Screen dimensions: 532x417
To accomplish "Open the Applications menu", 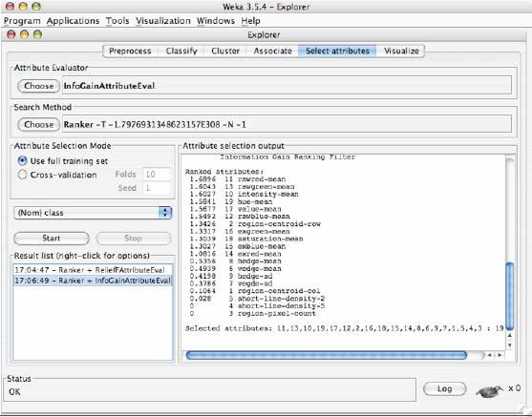I will pos(73,21).
